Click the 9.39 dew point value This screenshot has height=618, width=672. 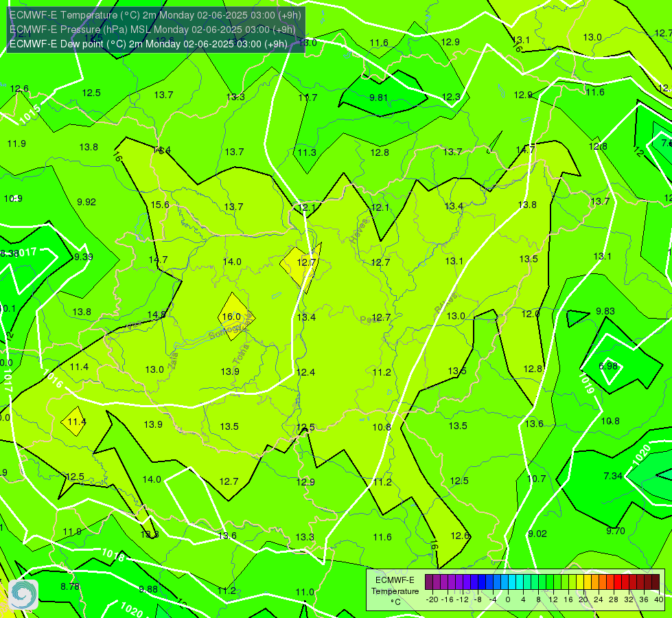click(84, 257)
